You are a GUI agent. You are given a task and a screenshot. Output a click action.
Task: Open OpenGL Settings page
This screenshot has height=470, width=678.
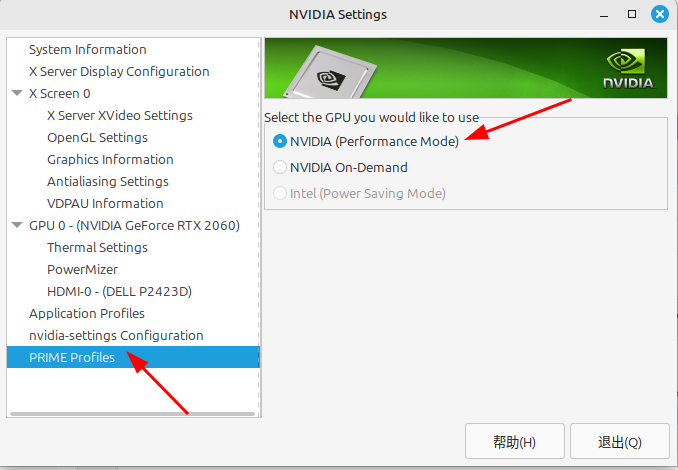tap(97, 138)
